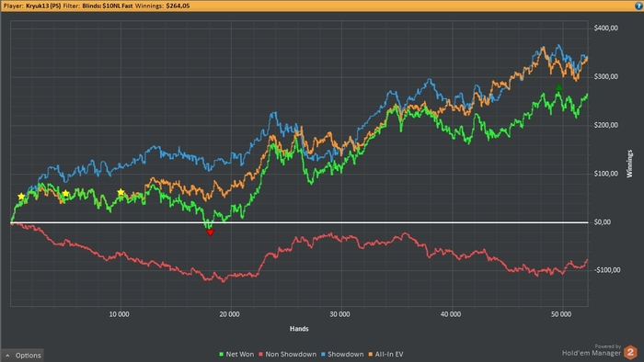Click the $200,00 axis label
Viewport: 644px width, 362px height.
[x=605, y=125]
